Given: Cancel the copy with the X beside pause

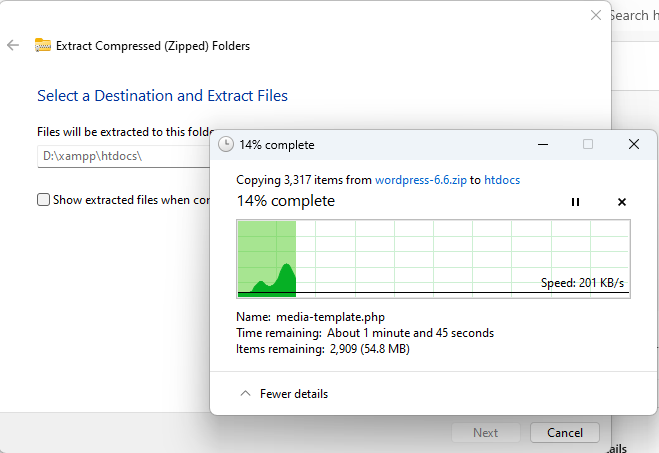Looking at the screenshot, I should click(621, 202).
